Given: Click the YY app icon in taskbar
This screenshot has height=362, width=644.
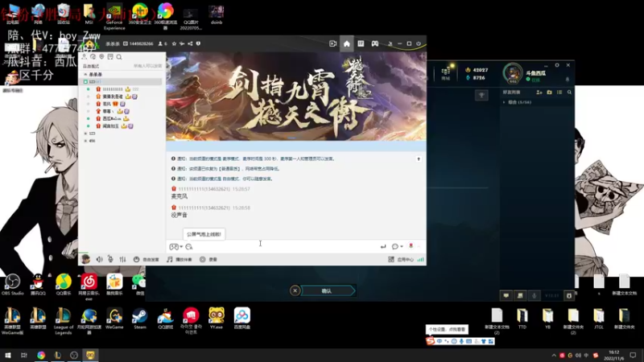Looking at the screenshot, I should coord(90,355).
